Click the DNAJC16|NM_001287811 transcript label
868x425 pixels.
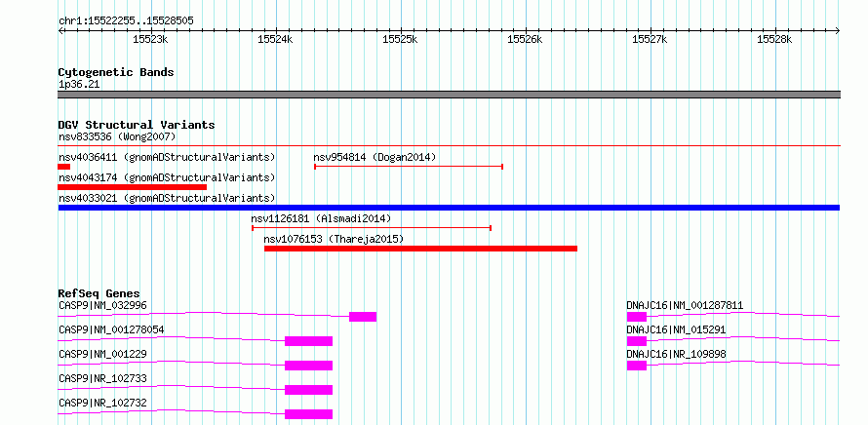pos(685,305)
